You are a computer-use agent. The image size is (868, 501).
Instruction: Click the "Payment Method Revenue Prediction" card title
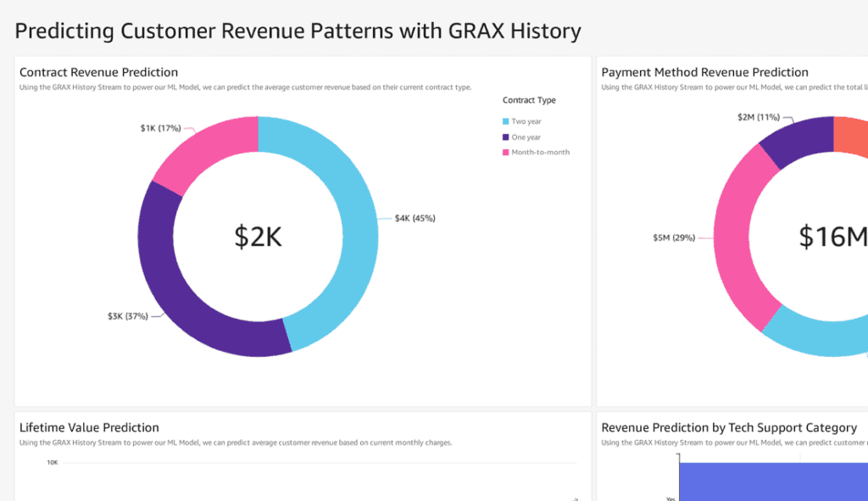pyautogui.click(x=704, y=72)
